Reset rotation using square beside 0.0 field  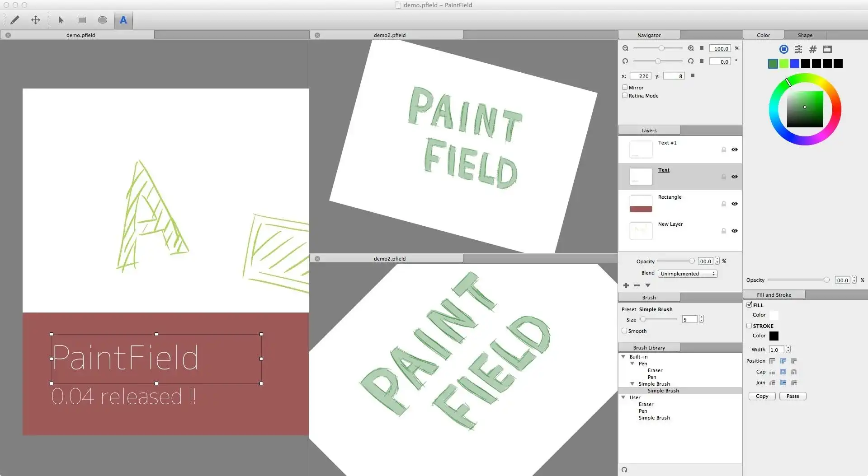pyautogui.click(x=702, y=61)
